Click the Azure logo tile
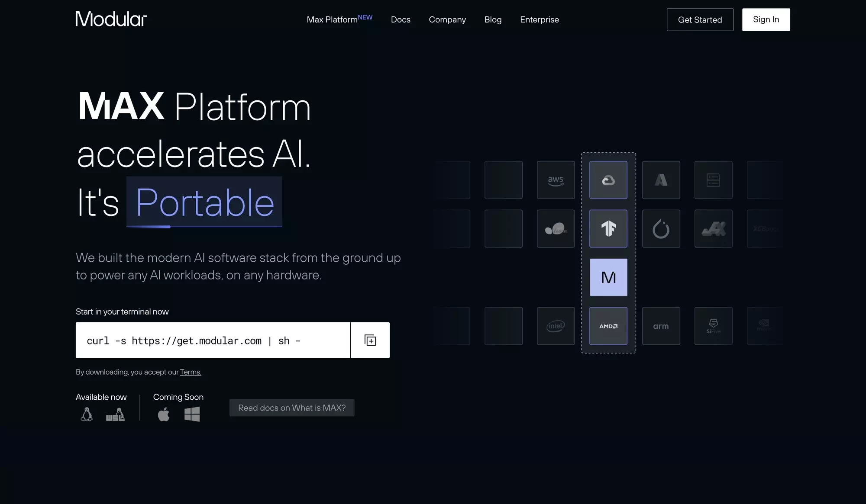Screen dimensions: 866x504 (x=661, y=180)
